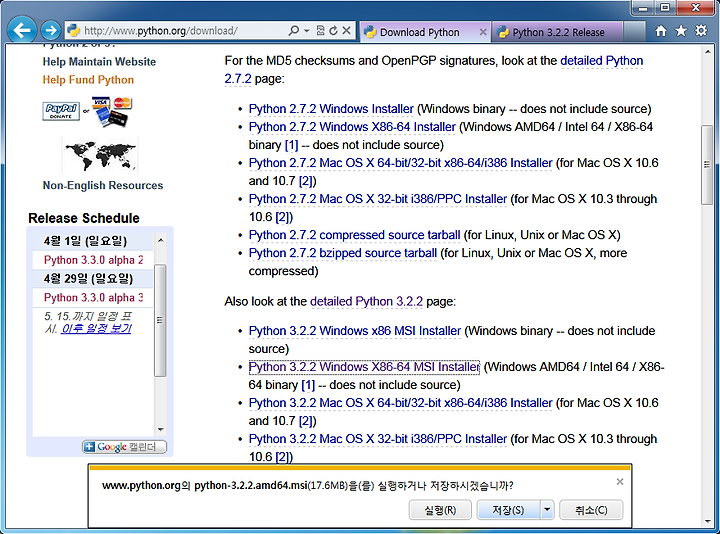Viewport: 720px width, 534px height.
Task: Switch to the Python 3.2.2 Release tab
Action: pyautogui.click(x=557, y=32)
